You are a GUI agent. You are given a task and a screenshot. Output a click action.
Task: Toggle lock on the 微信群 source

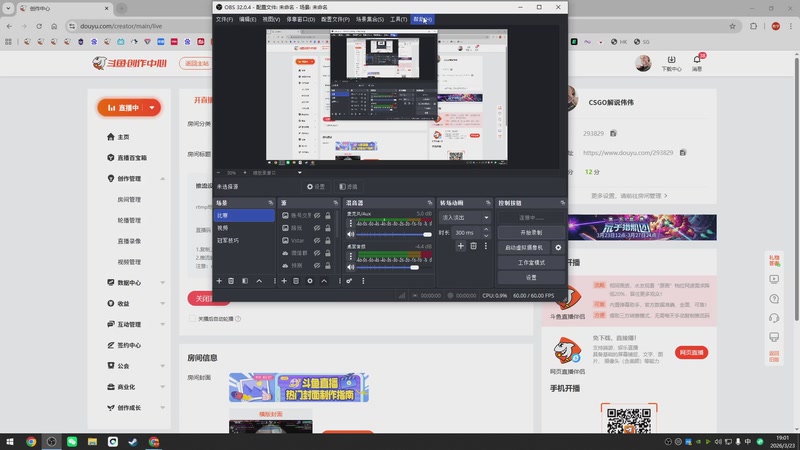tap(328, 253)
